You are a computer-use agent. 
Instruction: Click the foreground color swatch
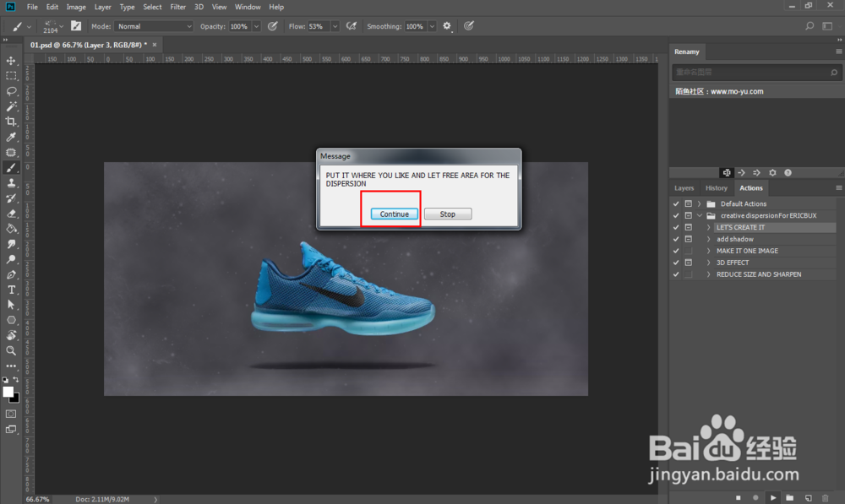tap(8, 392)
